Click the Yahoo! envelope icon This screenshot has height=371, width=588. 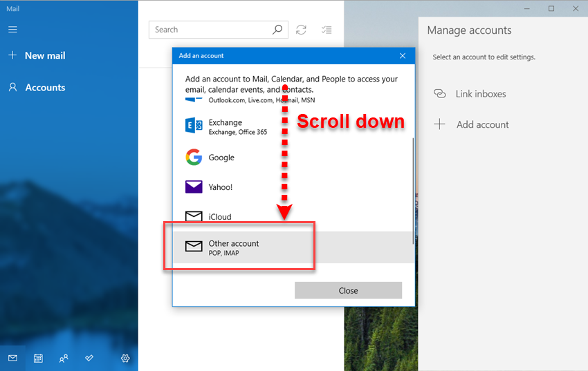point(194,187)
